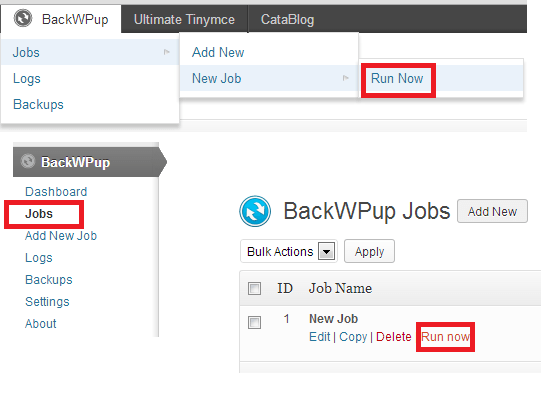Open CataBlog menu in admin bar
Viewport: 541px width, 394px height.
click(287, 19)
